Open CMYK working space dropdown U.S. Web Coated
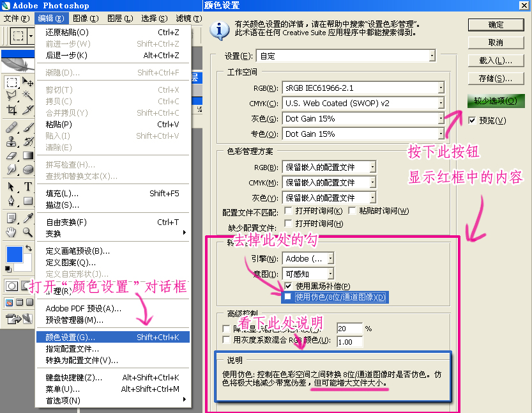 (x=363, y=104)
